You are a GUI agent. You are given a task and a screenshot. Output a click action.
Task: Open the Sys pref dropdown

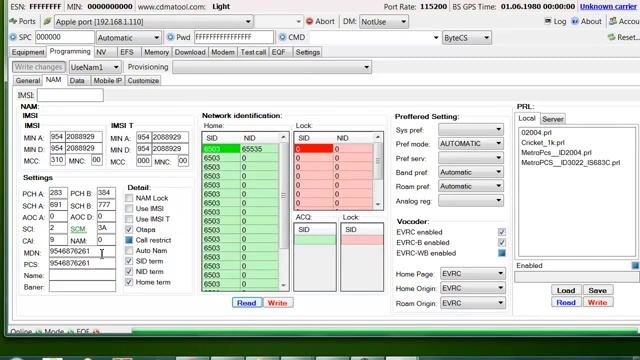(x=471, y=130)
